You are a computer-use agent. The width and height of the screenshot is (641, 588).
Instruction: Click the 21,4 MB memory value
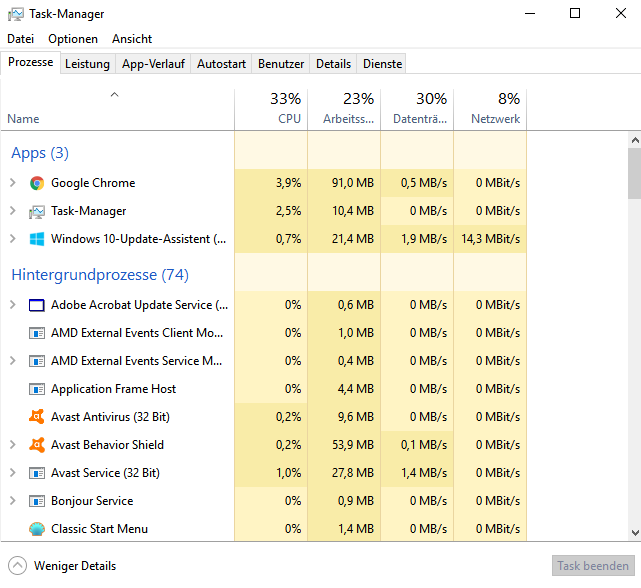[x=353, y=239]
